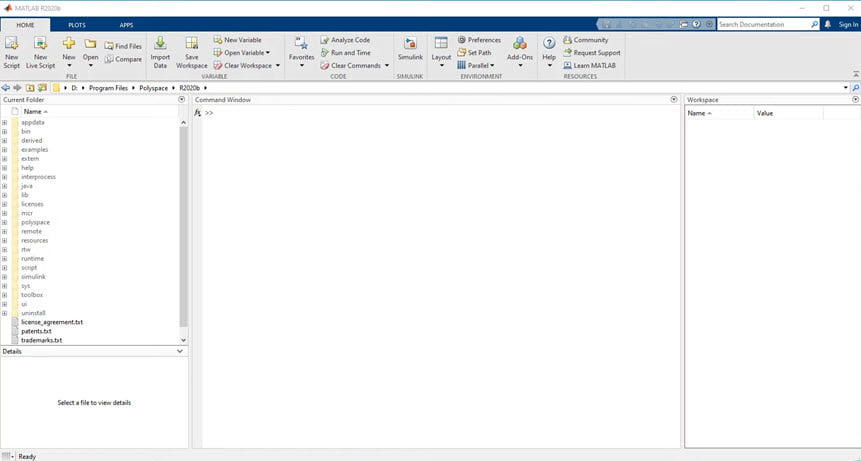Expand the appdata folder
Viewport: 861px width, 461px height.
pos(4,122)
